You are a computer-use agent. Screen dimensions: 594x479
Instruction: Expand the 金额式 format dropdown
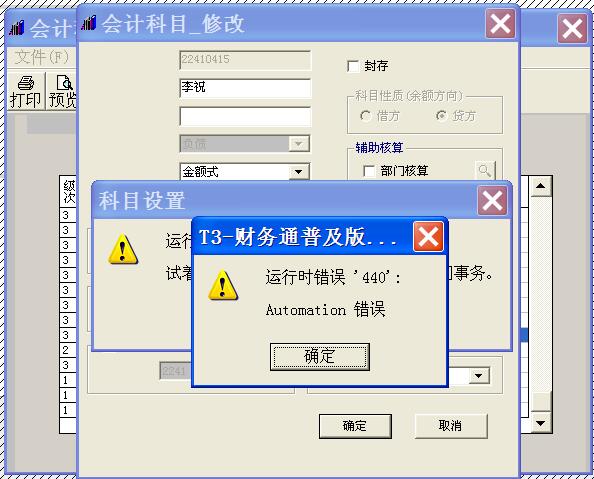point(299,172)
